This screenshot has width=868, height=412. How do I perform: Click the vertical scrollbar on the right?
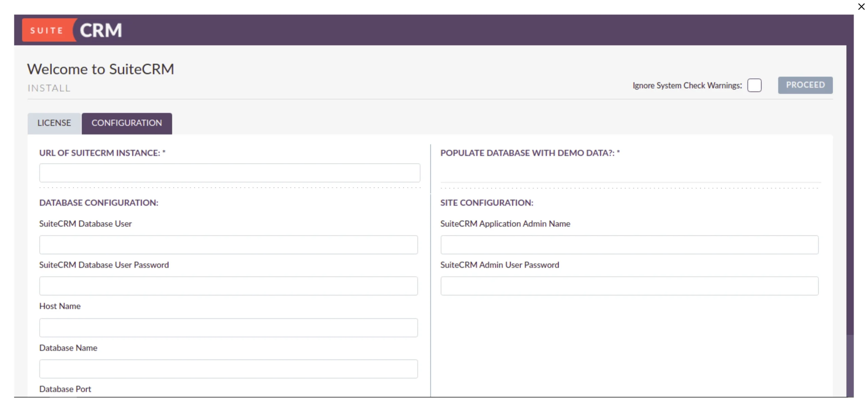click(x=850, y=190)
